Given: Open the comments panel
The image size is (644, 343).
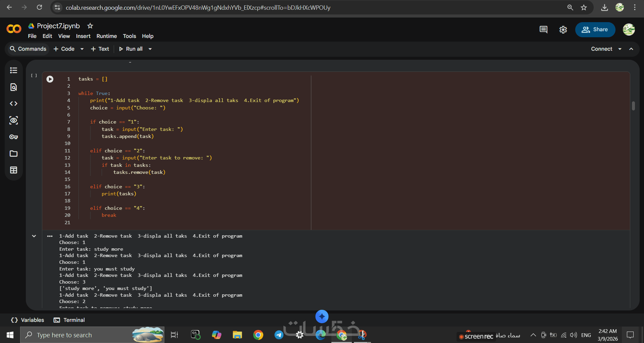Looking at the screenshot, I should click(x=543, y=30).
